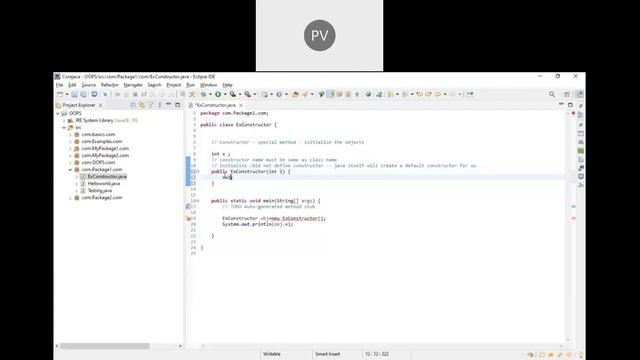Viewport: 640px width, 360px height.
Task: Collapse the OOPS project node
Action: 58,113
